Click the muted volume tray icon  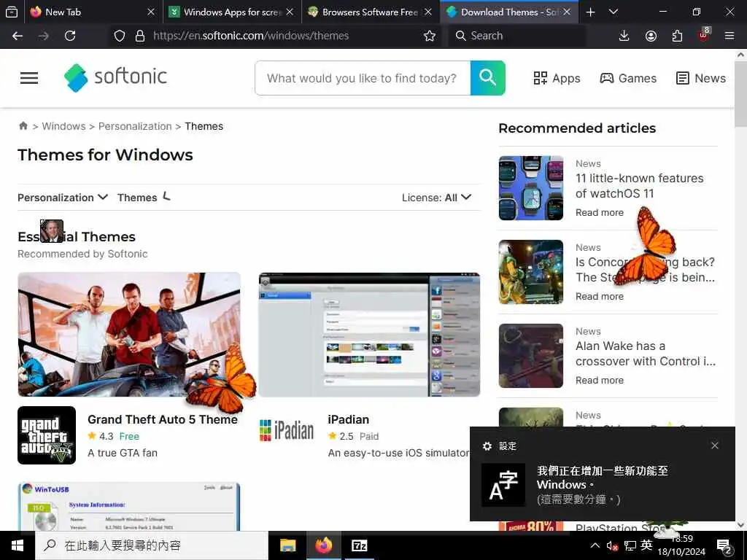tap(612, 545)
